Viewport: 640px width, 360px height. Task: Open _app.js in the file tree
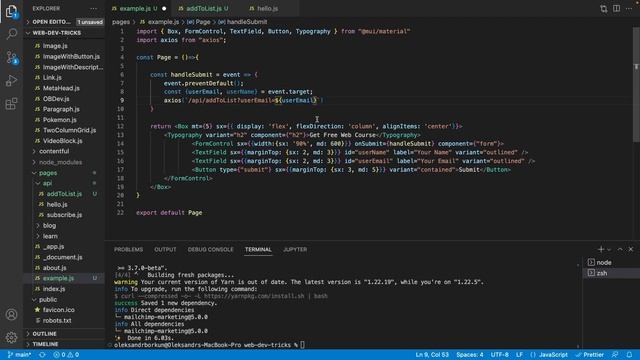64,247
